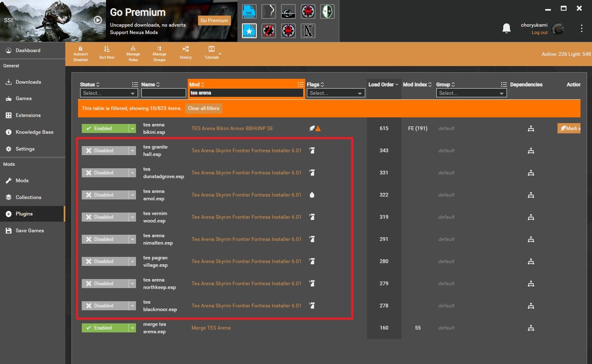Start the game with the play button
Viewport: 592px width, 364px height.
[98, 20]
